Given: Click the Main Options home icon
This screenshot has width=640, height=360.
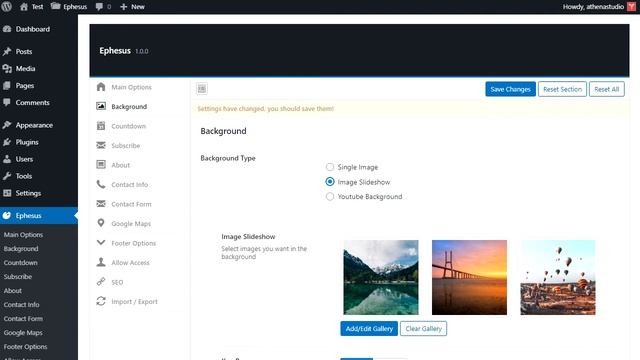Looking at the screenshot, I should [101, 87].
